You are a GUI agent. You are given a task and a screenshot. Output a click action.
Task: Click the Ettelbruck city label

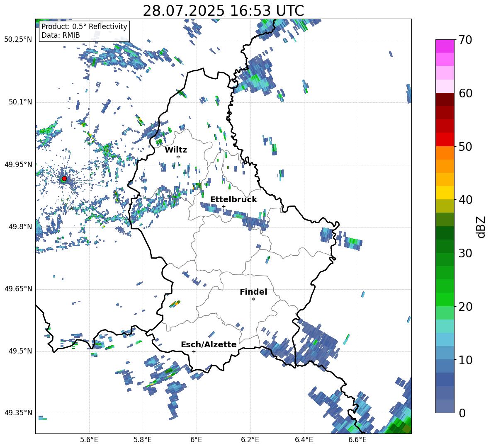[233, 200]
